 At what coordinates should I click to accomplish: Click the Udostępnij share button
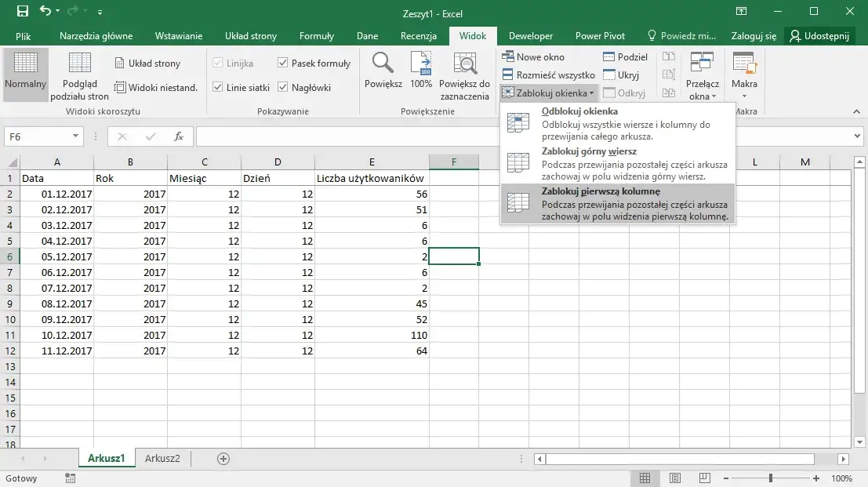(x=822, y=36)
